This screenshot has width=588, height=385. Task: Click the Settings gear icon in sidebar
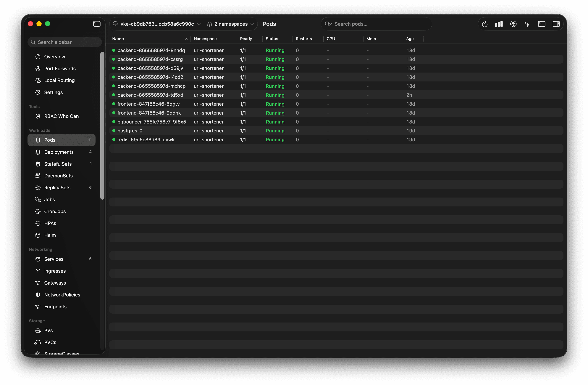click(38, 92)
